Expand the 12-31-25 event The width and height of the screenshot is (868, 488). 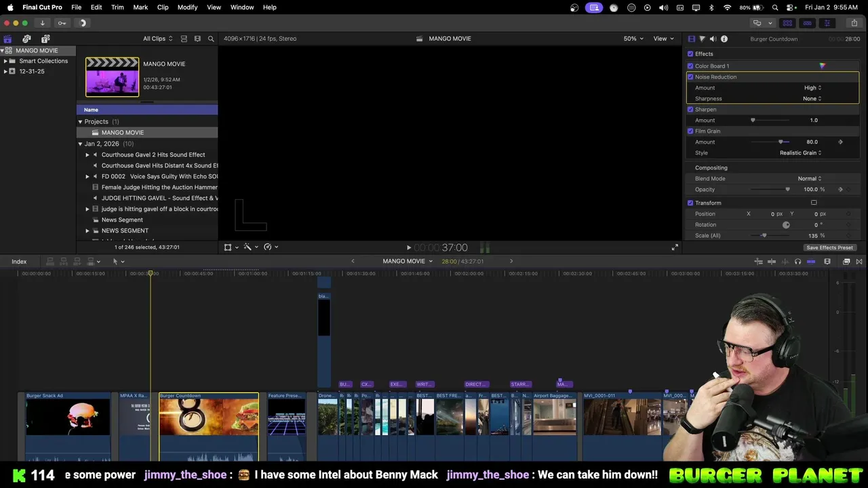pyautogui.click(x=5, y=71)
